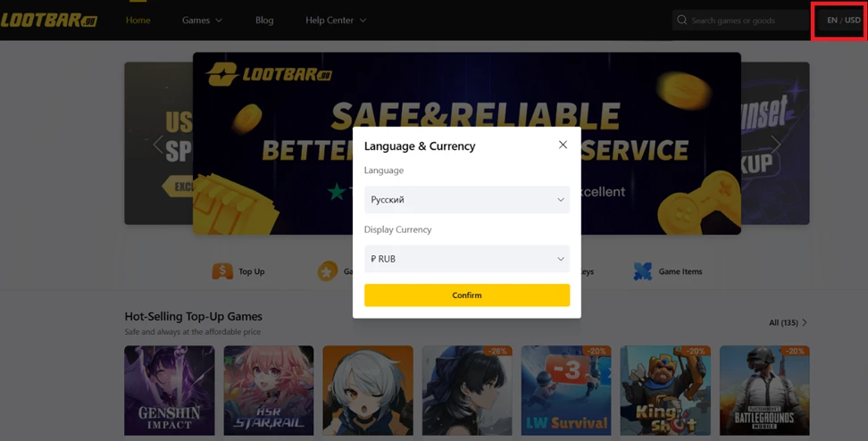
Task: Open the All (135) games link
Action: tap(788, 322)
